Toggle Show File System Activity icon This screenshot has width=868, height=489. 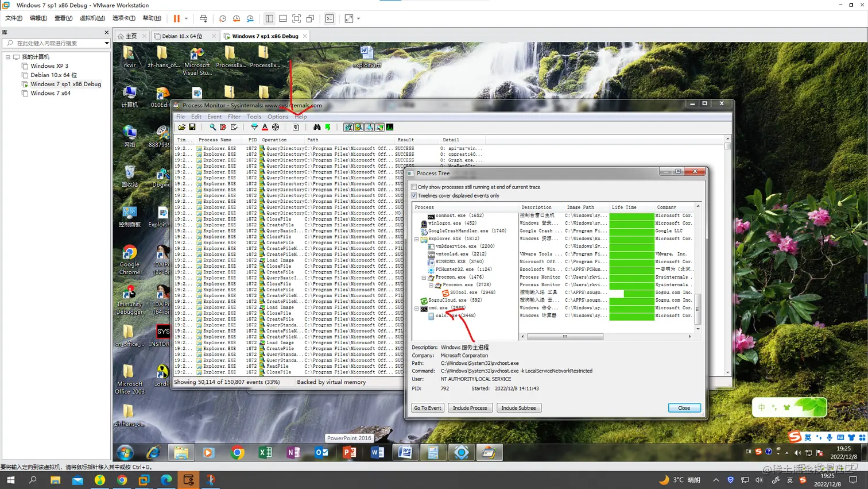point(359,127)
